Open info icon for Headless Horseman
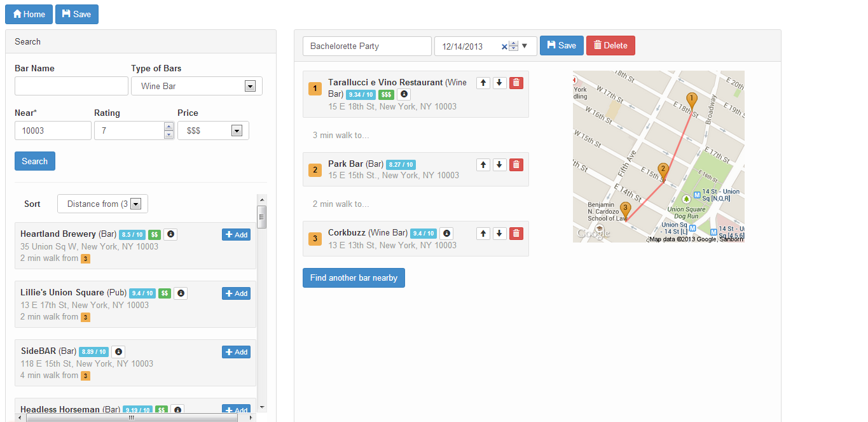Viewport: 868px width, 422px height. pyautogui.click(x=177, y=410)
